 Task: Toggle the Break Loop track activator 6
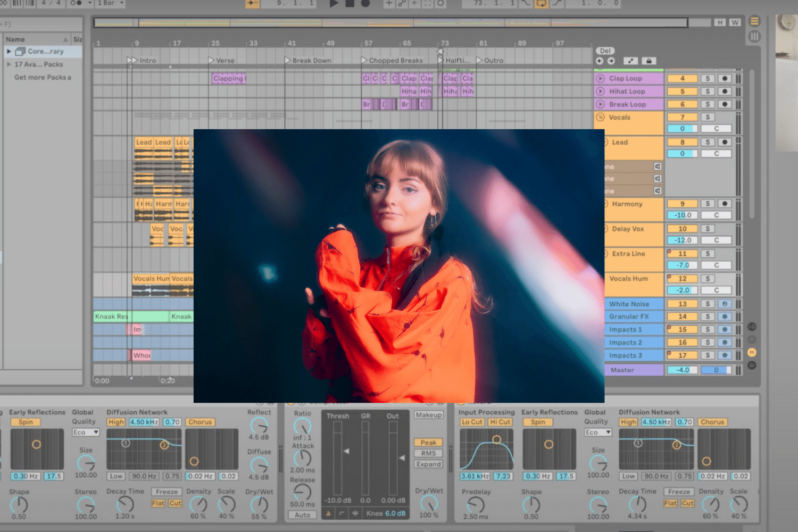683,104
